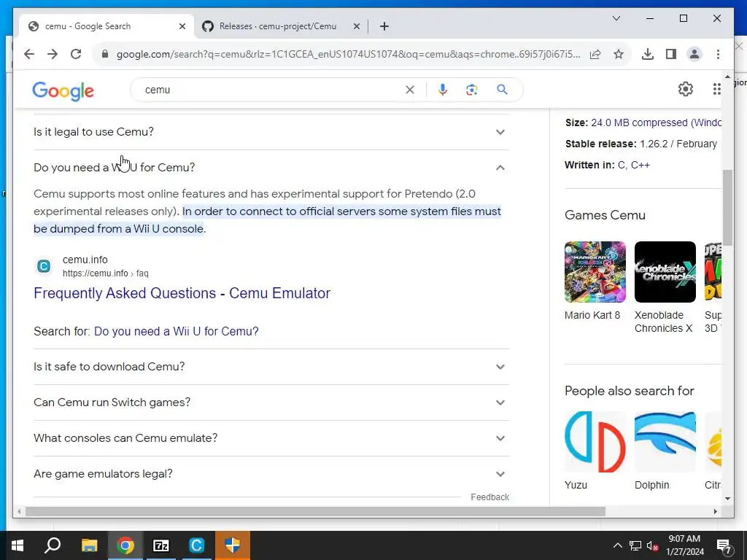Close the 'cemu - Google Search' tab

(x=182, y=26)
